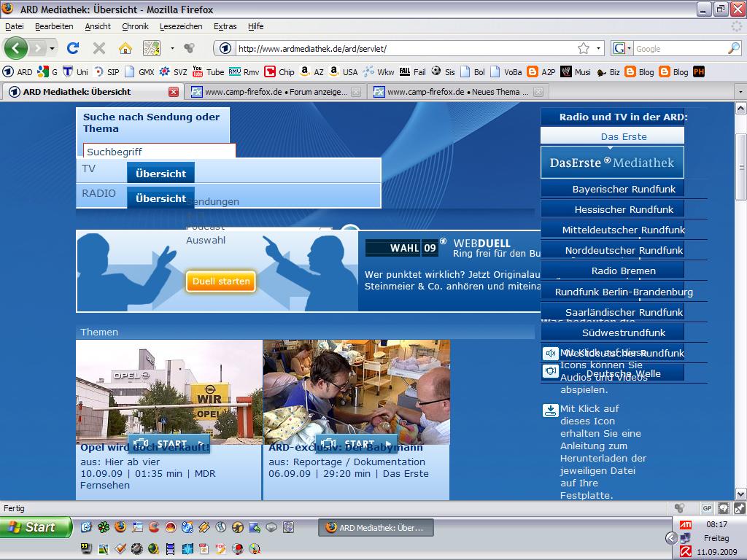Viewport: 747px width, 560px height.
Task: Click the map icon in navigation toolbar
Action: coord(152,48)
